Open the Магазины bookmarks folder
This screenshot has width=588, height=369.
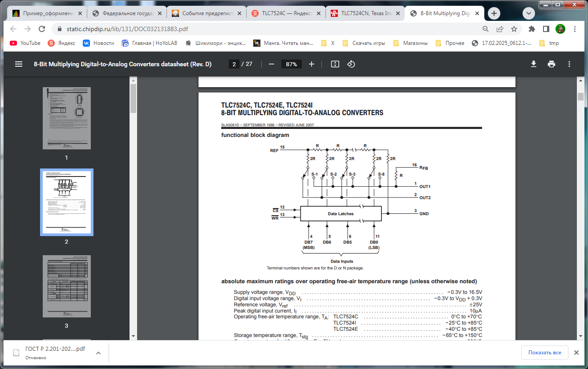[410, 43]
